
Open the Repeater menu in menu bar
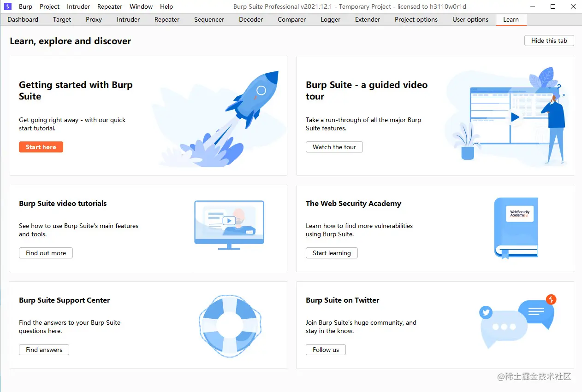[110, 6]
